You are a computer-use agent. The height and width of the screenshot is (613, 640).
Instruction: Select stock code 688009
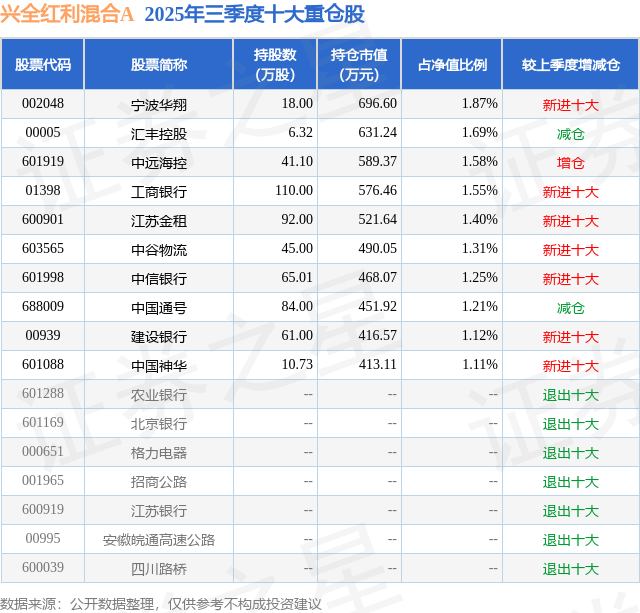43,306
